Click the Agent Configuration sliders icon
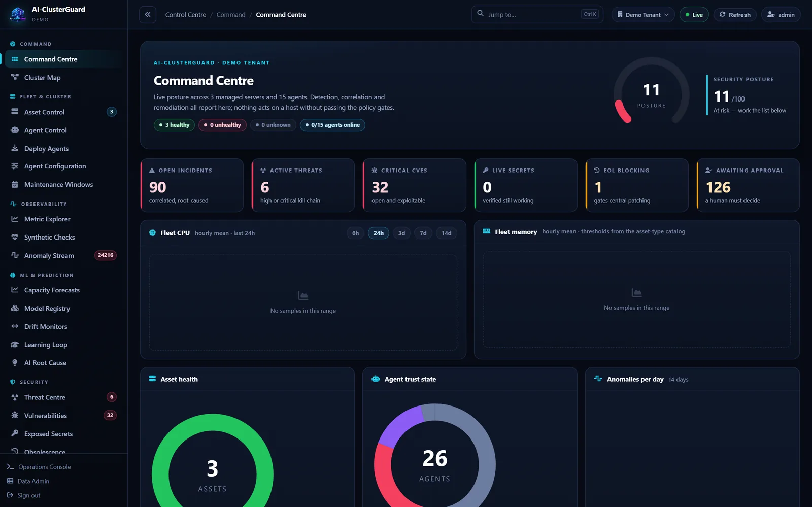812x507 pixels. point(15,166)
